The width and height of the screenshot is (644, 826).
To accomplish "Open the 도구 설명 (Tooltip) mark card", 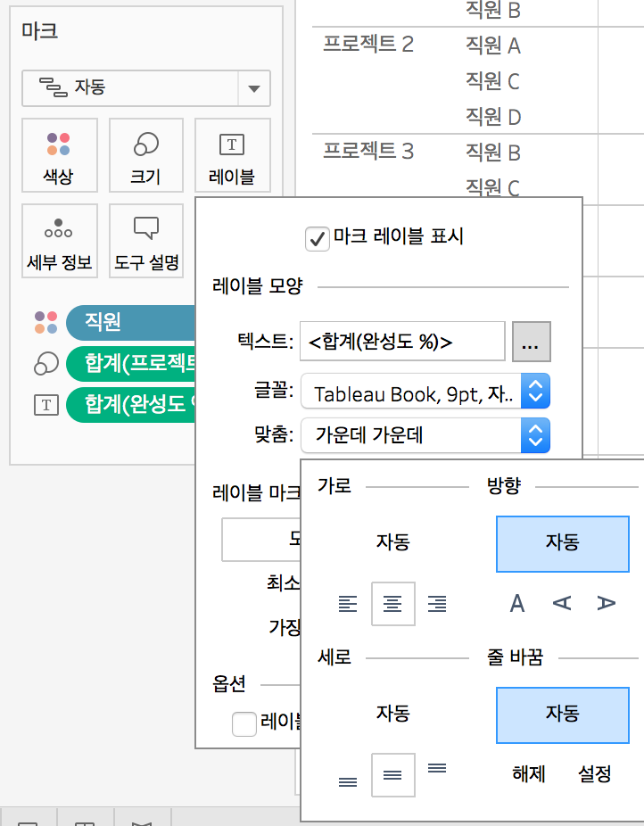I will 146,241.
